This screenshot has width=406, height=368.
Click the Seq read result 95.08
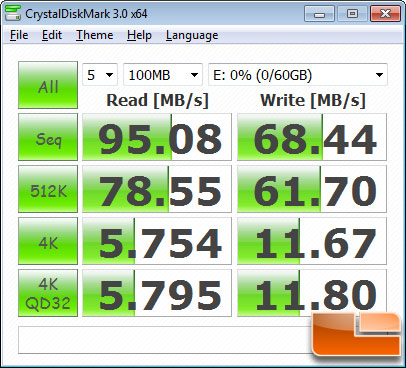[157, 137]
